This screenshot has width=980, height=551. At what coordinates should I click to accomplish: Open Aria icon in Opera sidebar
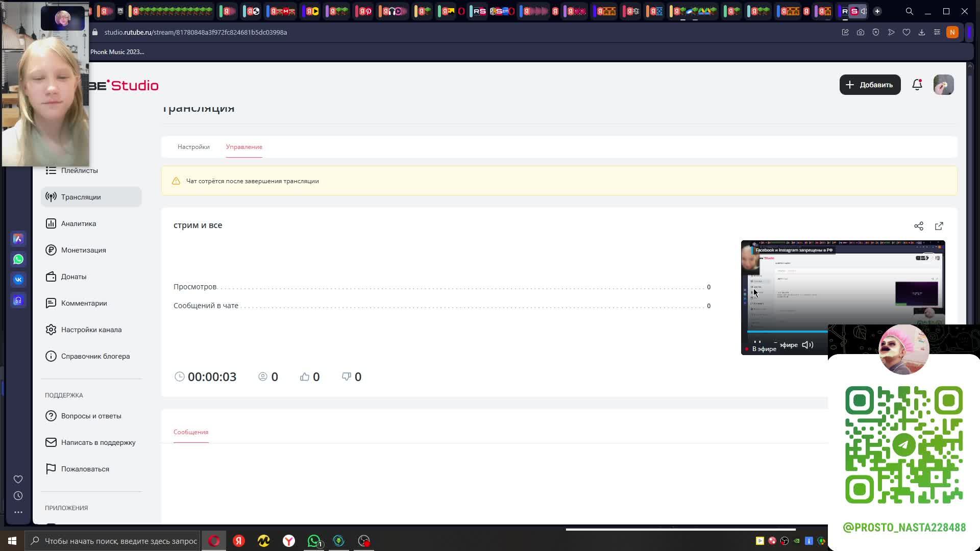(18, 239)
